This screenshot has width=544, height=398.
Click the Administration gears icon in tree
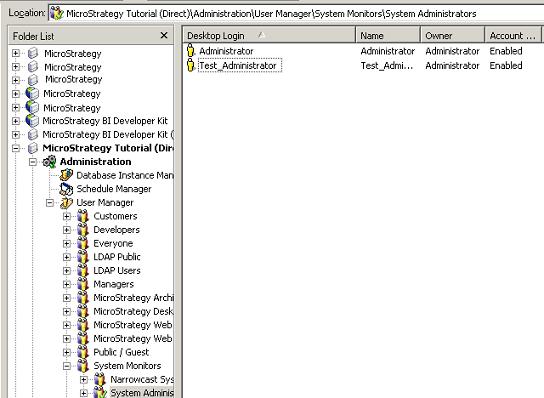(x=49, y=162)
